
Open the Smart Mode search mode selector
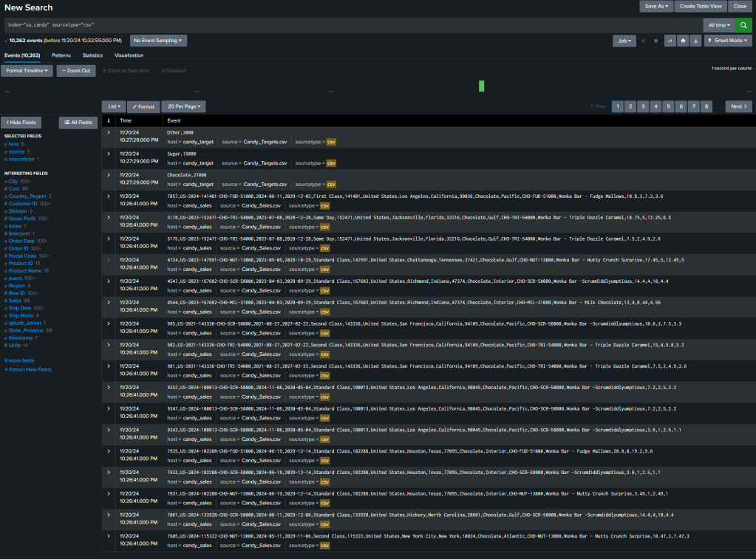728,41
